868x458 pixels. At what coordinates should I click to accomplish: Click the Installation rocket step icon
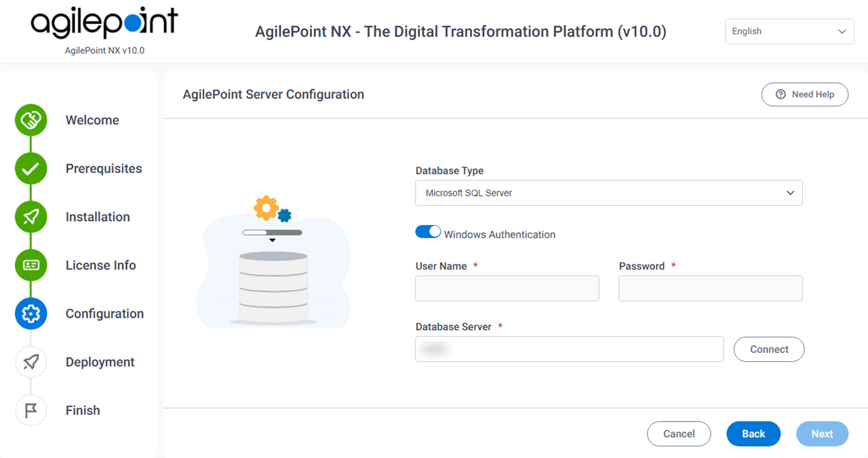(x=31, y=217)
